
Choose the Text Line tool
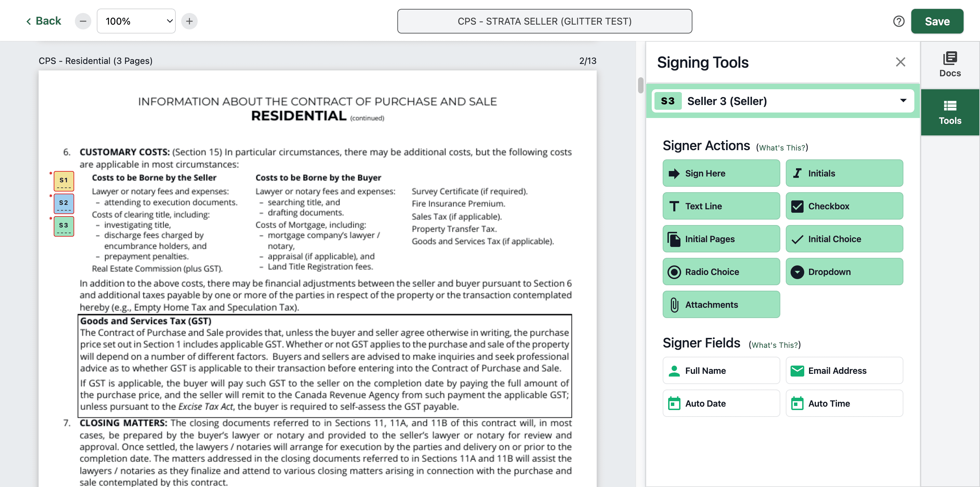pos(721,206)
